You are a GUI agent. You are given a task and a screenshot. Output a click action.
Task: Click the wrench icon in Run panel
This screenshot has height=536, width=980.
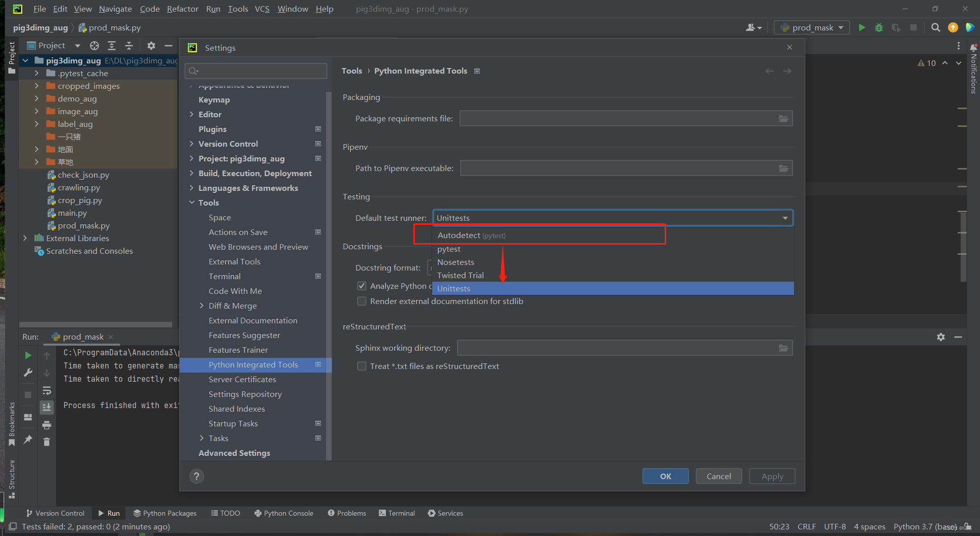(28, 373)
